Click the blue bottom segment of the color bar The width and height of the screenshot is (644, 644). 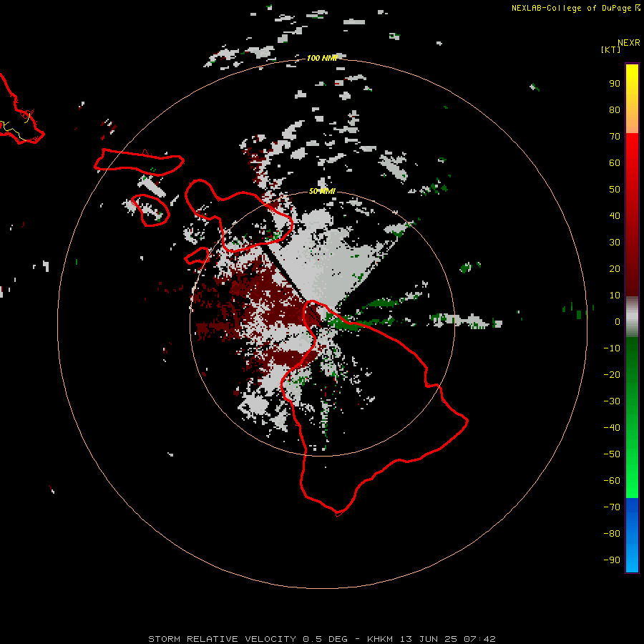(632, 536)
